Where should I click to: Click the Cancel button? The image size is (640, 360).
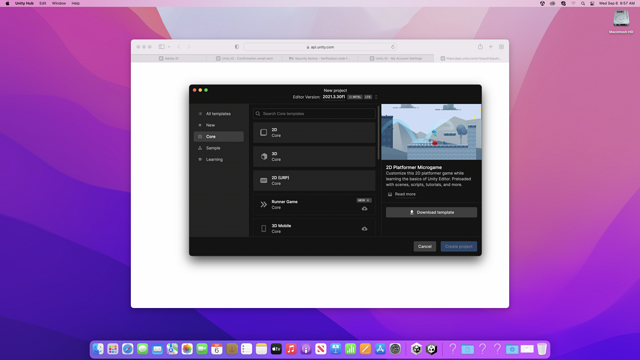point(424,247)
